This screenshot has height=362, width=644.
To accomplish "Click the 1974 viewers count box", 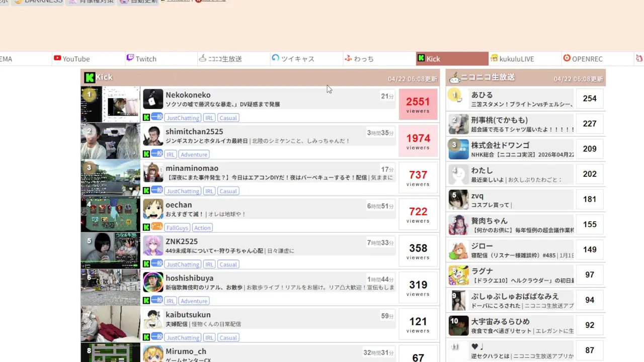I will click(418, 141).
